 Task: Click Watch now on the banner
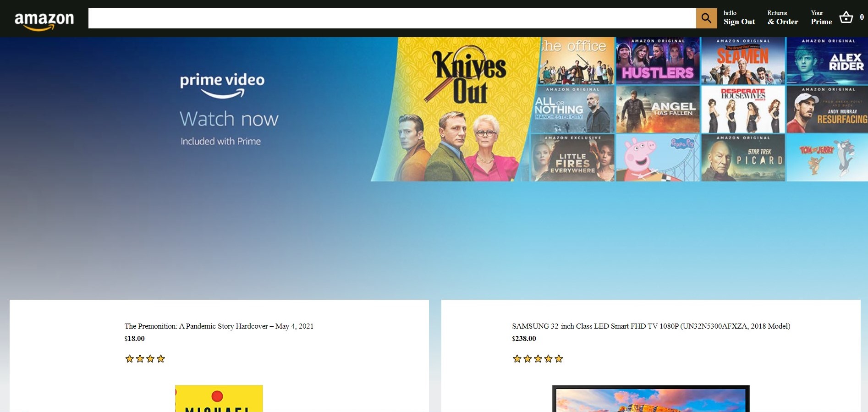(x=229, y=119)
